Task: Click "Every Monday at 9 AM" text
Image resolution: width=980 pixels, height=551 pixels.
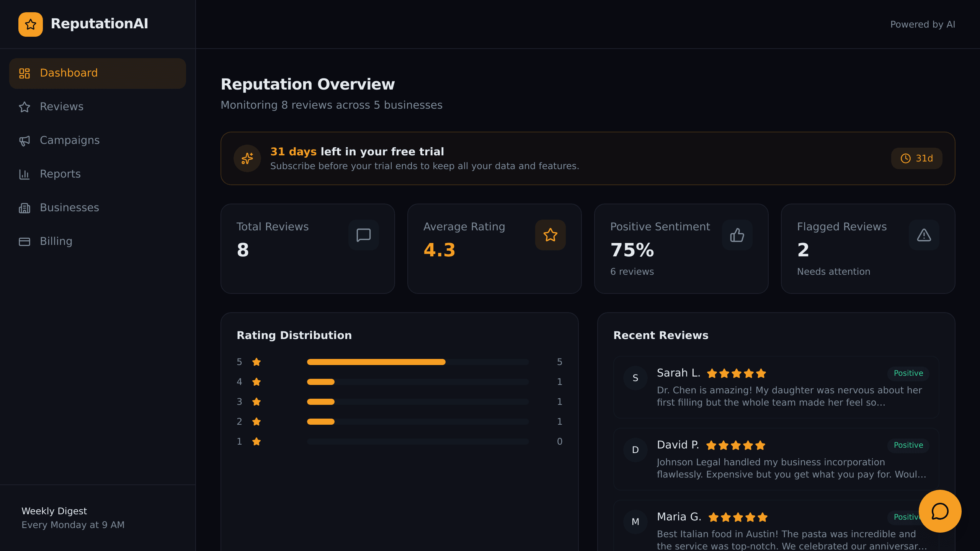Action: click(x=73, y=525)
